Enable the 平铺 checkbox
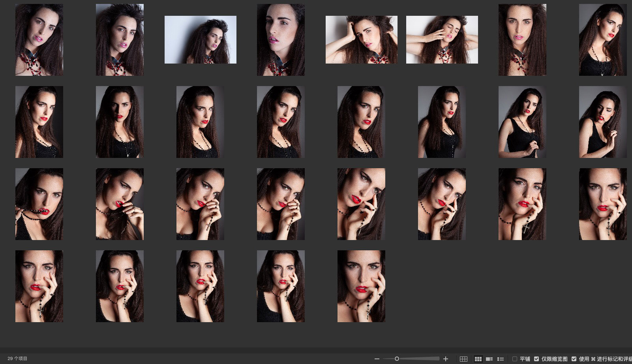 click(x=515, y=359)
